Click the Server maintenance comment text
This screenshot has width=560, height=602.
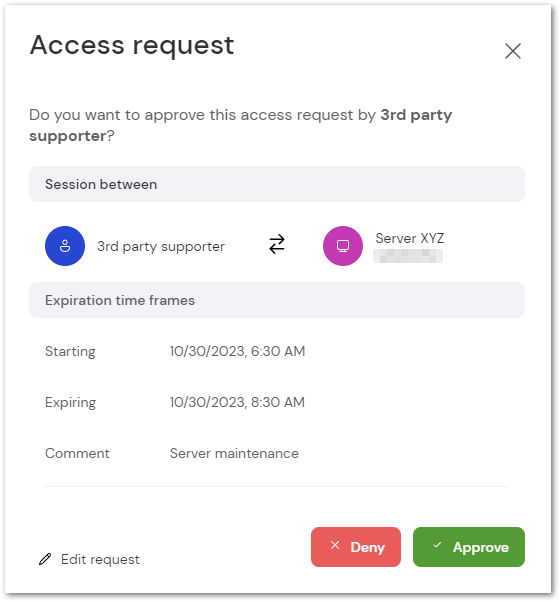click(x=234, y=453)
